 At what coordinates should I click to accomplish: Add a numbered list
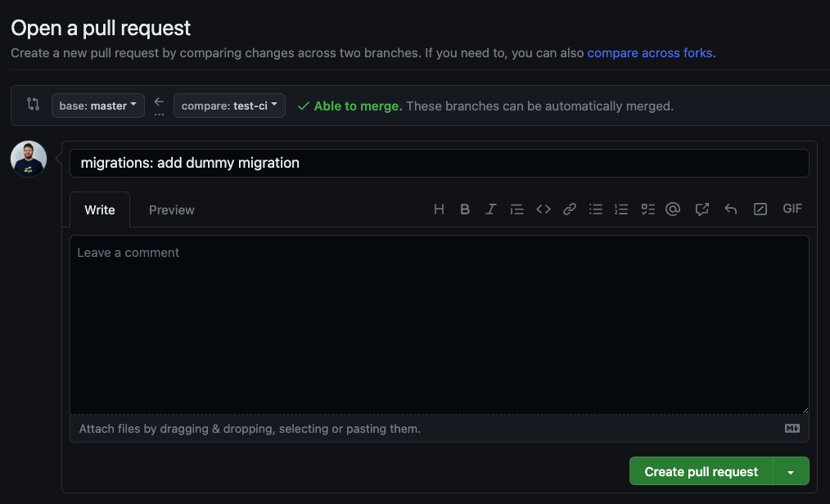[621, 209]
